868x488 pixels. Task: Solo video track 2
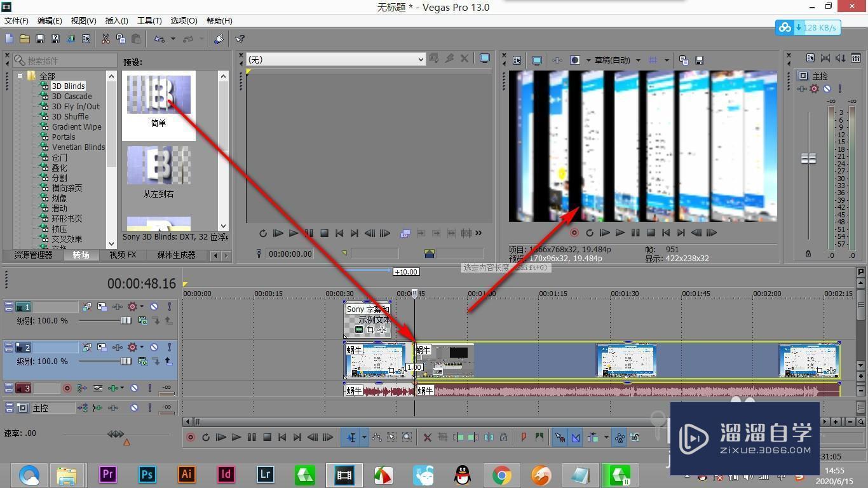pyautogui.click(x=169, y=348)
